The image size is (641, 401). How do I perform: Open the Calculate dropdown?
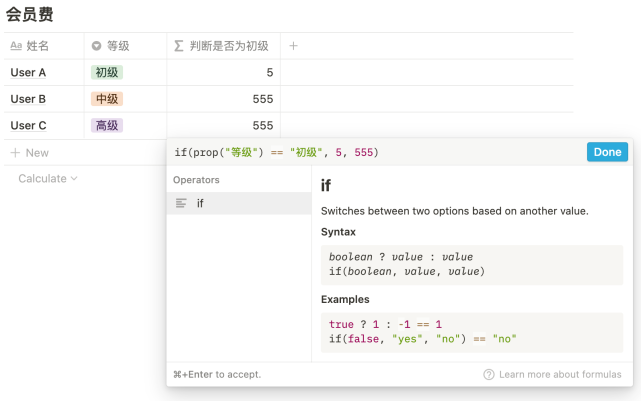coord(47,179)
